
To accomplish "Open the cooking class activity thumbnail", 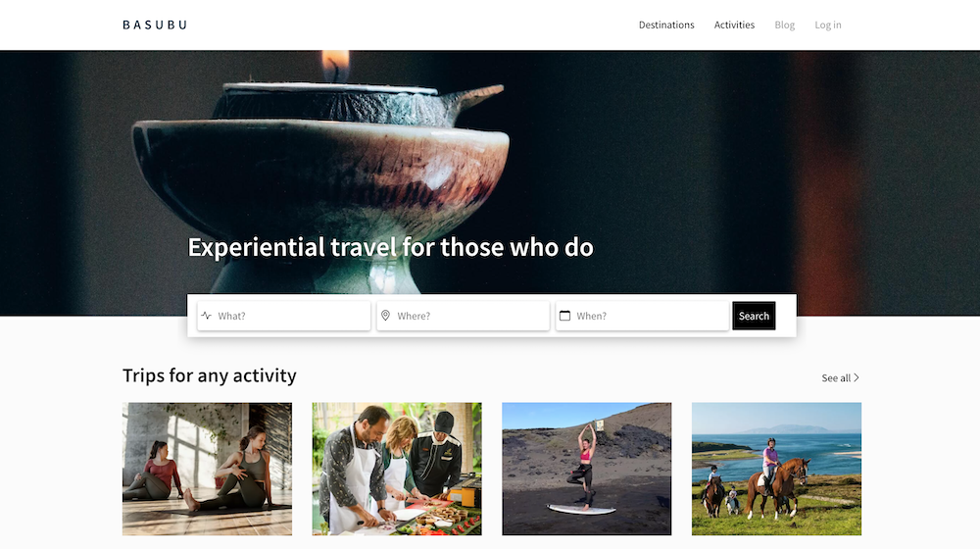I will pos(397,469).
